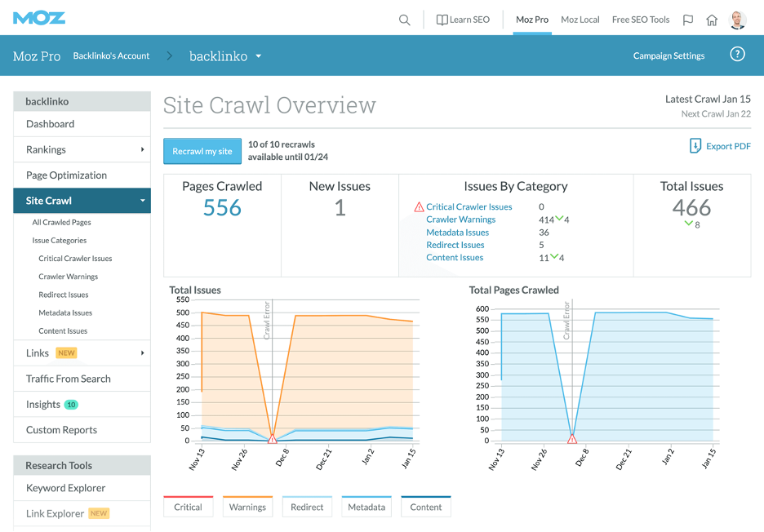Open Redirect Issues sidebar subitem
The width and height of the screenshot is (764, 532).
64,295
